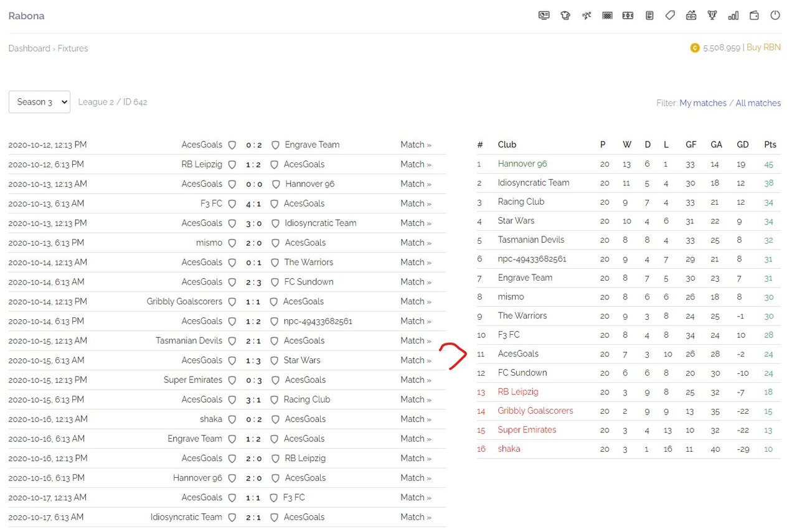Open the wallet icon
The image size is (797, 532).
click(754, 16)
